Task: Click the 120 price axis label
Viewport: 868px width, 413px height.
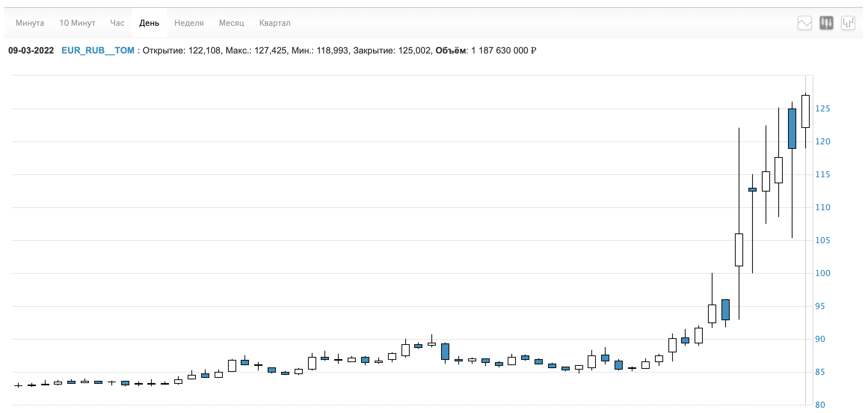Action: tap(822, 141)
